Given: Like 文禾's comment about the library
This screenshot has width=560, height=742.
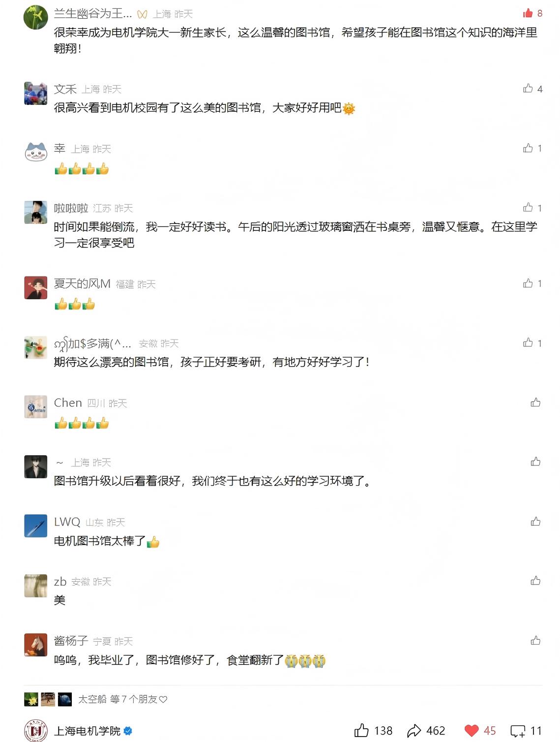Looking at the screenshot, I should pos(528,89).
